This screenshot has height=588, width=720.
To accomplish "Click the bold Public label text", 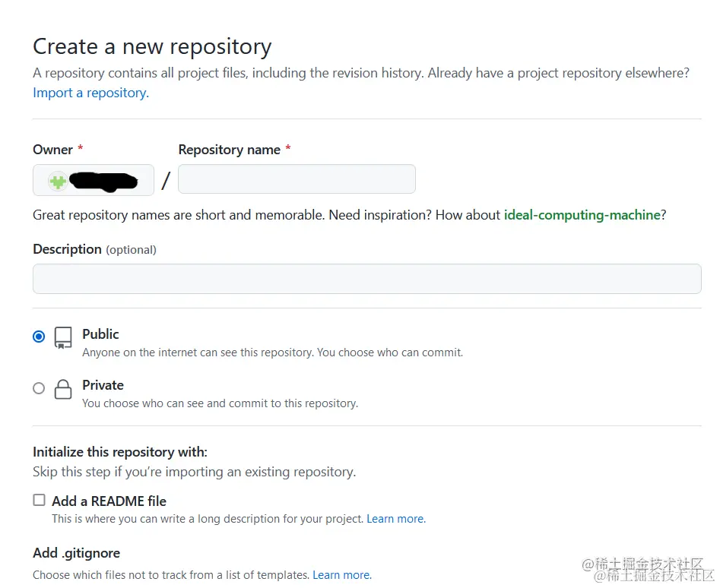I will tap(100, 334).
